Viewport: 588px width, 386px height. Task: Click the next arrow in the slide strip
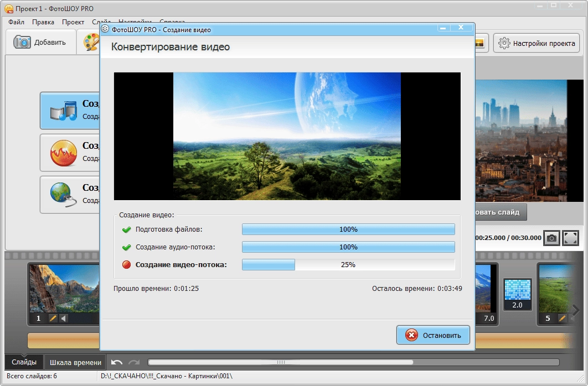[x=576, y=310]
